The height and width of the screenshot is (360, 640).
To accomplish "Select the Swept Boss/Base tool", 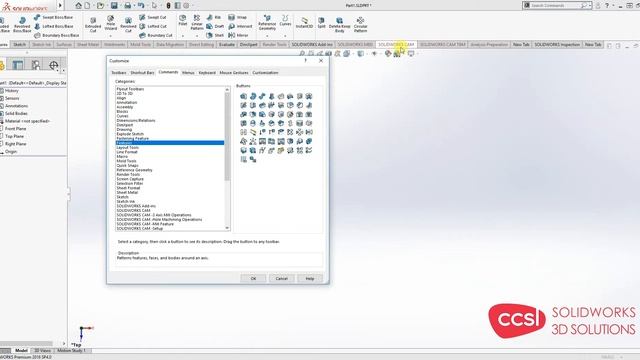I will coord(53,17).
